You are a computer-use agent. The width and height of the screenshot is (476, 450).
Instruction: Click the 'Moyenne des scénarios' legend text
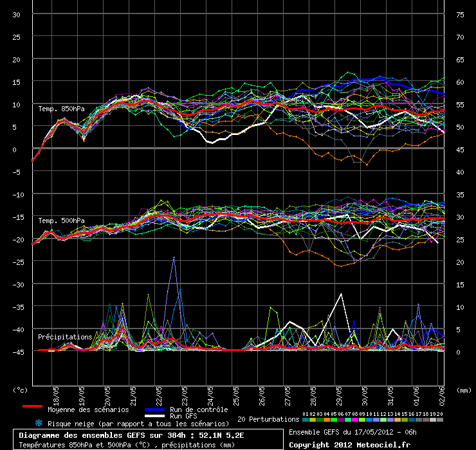pyautogui.click(x=88, y=410)
